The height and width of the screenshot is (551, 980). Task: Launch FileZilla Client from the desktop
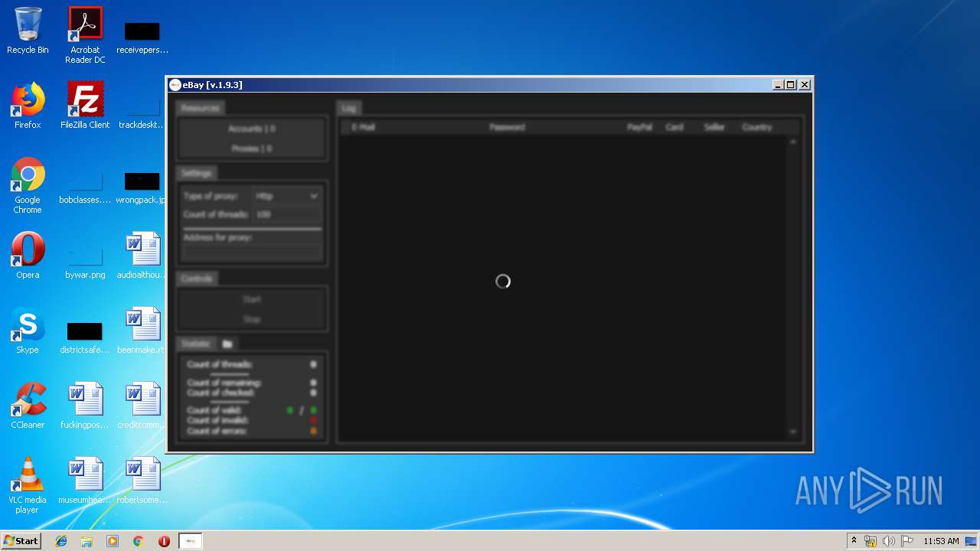point(85,106)
